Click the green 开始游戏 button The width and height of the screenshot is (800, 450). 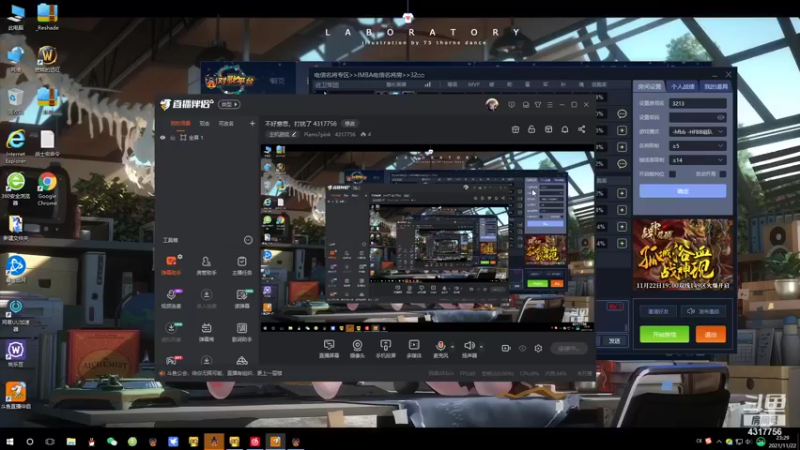664,334
